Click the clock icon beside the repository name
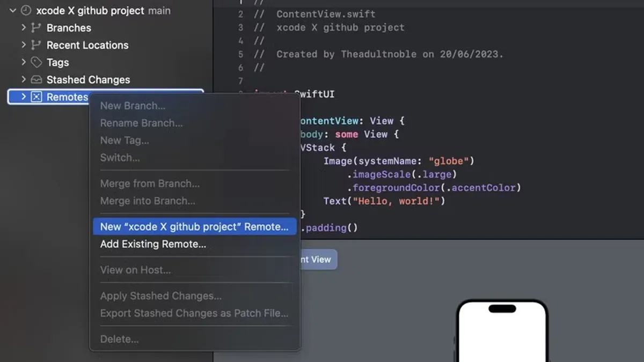This screenshot has height=362, width=644. (x=26, y=10)
